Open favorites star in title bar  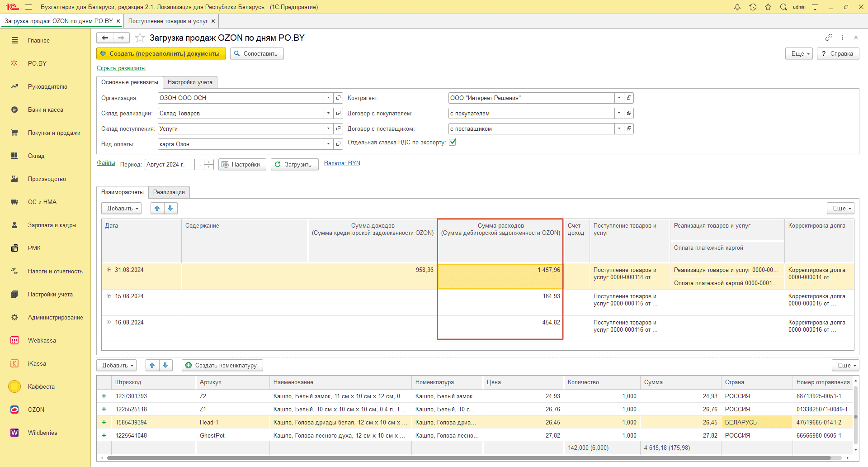(x=768, y=7)
